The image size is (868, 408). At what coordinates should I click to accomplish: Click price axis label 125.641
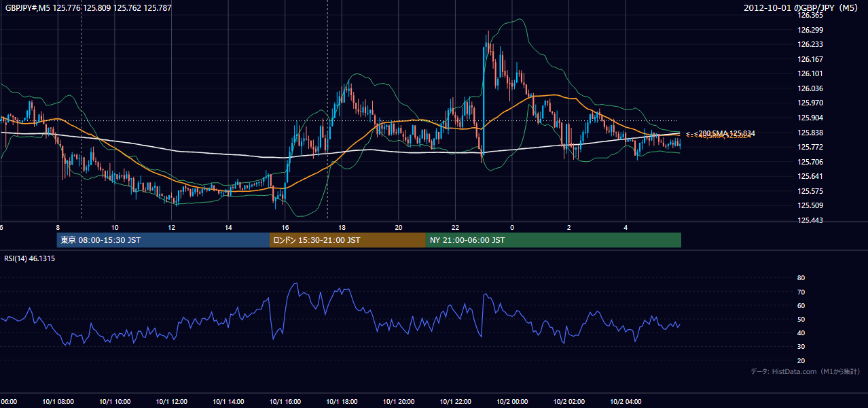click(x=810, y=177)
